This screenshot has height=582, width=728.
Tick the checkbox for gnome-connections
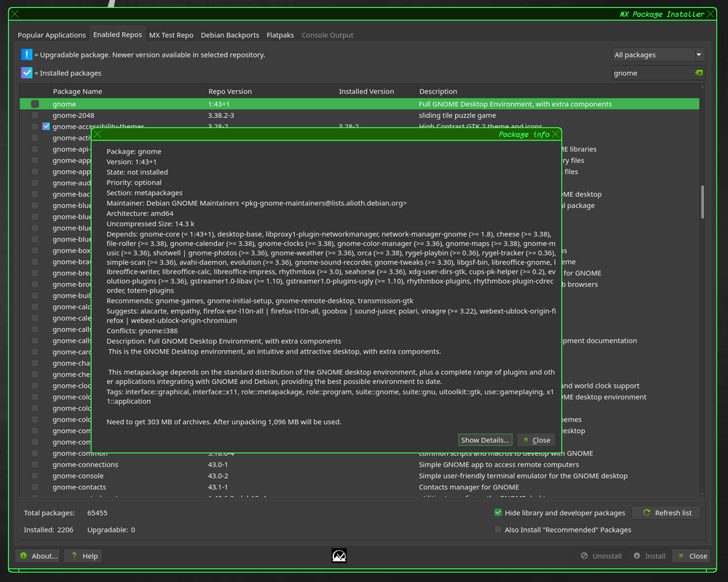[35, 464]
